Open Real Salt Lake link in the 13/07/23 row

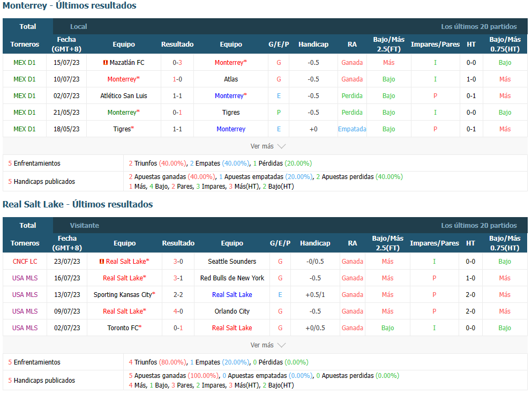click(x=232, y=295)
